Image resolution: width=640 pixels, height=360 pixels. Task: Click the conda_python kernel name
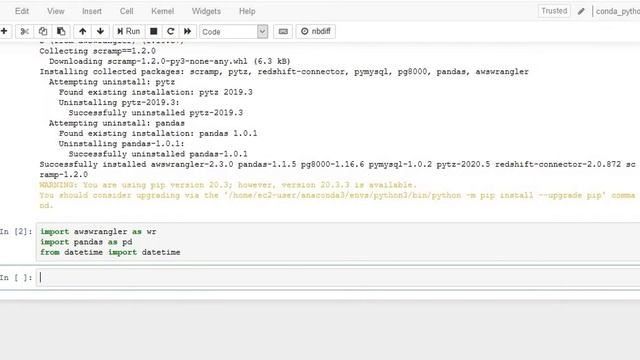(618, 11)
